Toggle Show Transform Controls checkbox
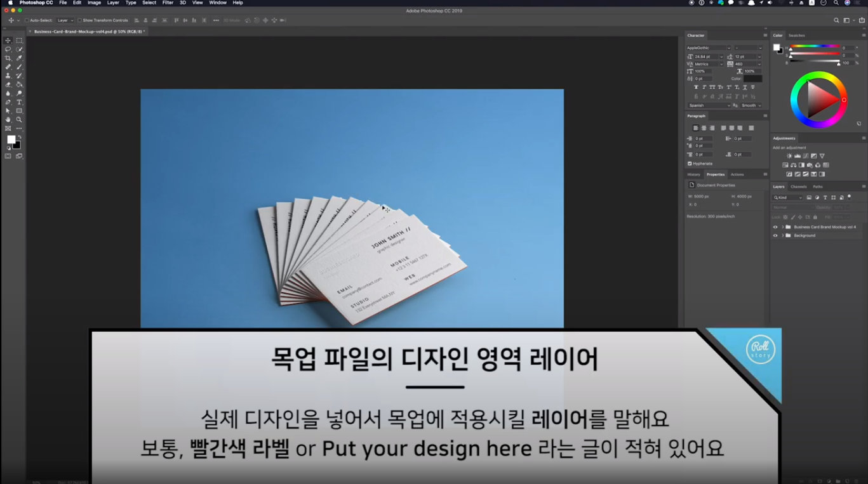Screen dimensions: 868x484 pos(79,20)
